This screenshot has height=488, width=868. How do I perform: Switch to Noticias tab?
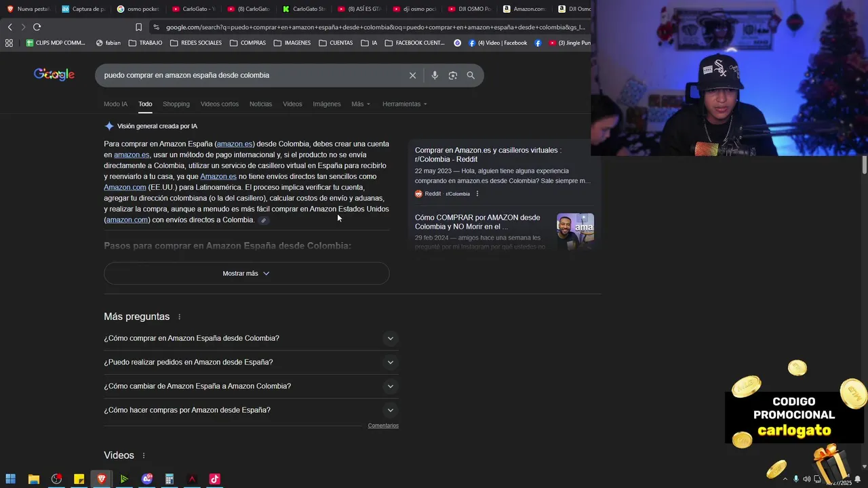[260, 104]
